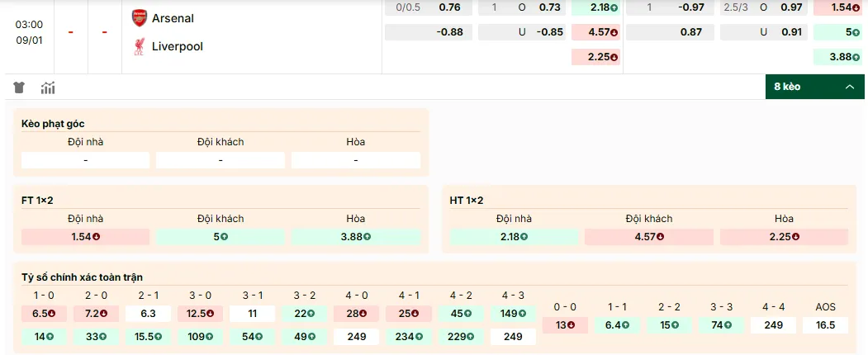The height and width of the screenshot is (355, 868).
Task: Select handicap 0/0.5 odds 0.76
Action: point(449,7)
